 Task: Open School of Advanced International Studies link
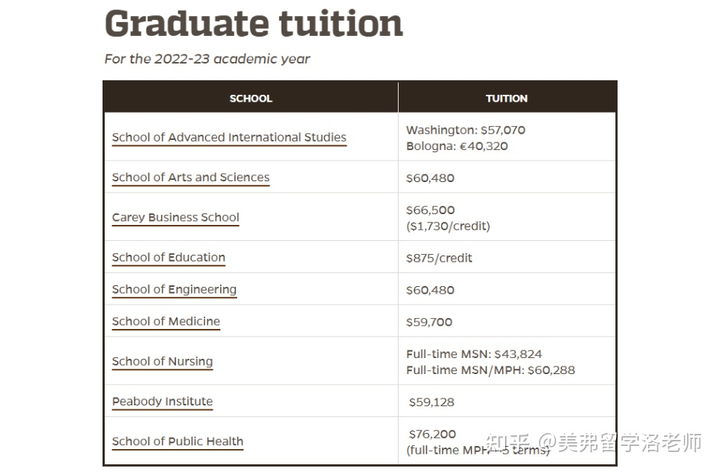pos(229,137)
